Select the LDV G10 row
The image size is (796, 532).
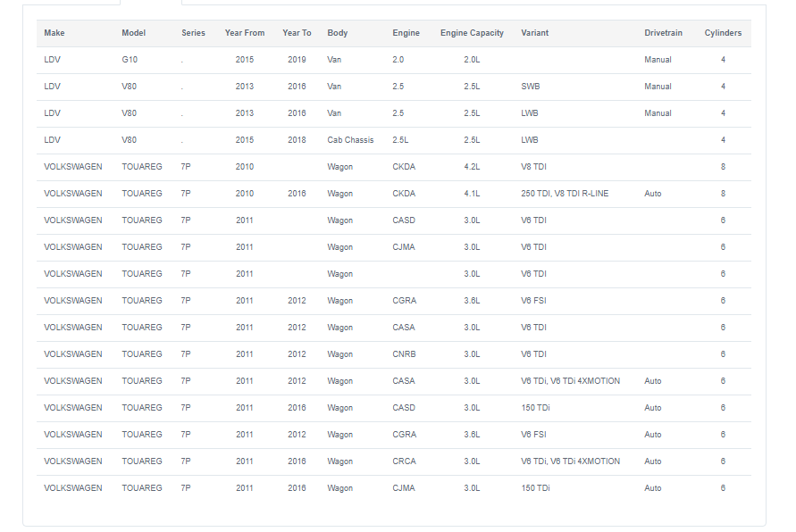[394, 60]
